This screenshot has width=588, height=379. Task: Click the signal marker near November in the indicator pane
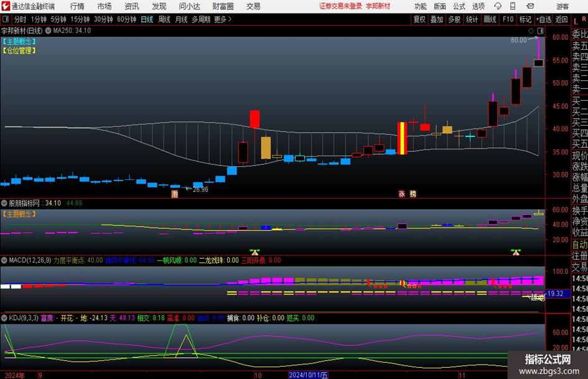(516, 251)
